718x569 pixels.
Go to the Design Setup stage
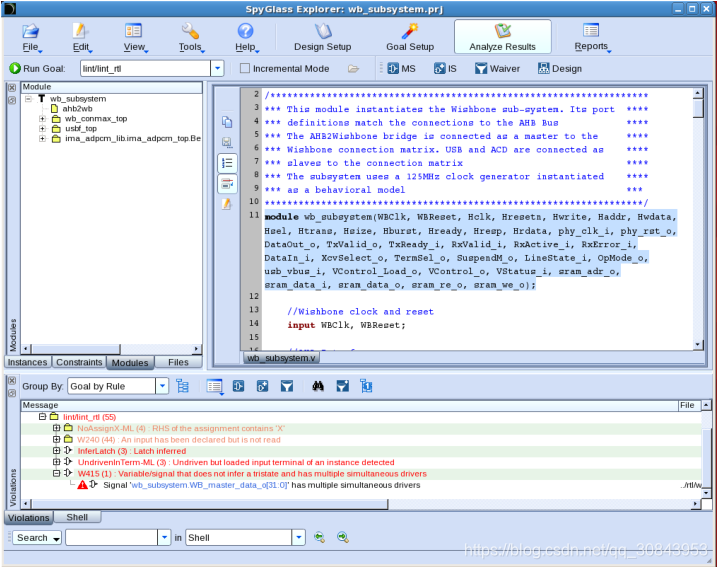coord(322,38)
